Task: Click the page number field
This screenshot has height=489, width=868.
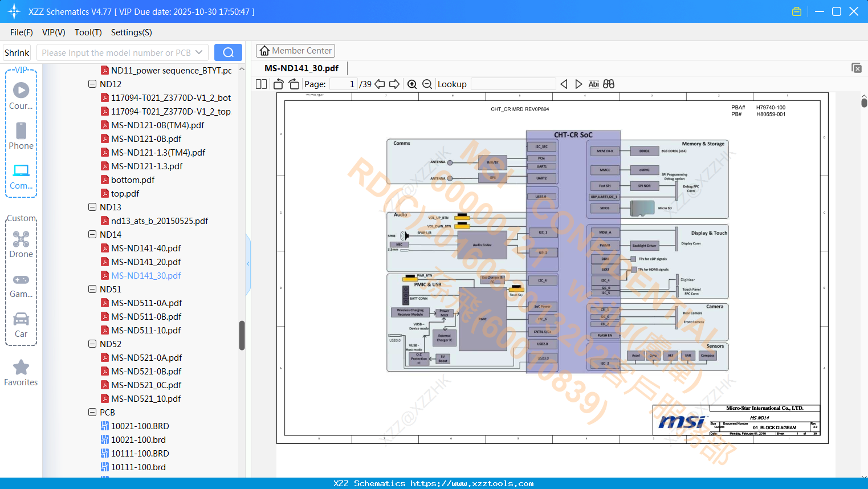Action: coord(343,84)
